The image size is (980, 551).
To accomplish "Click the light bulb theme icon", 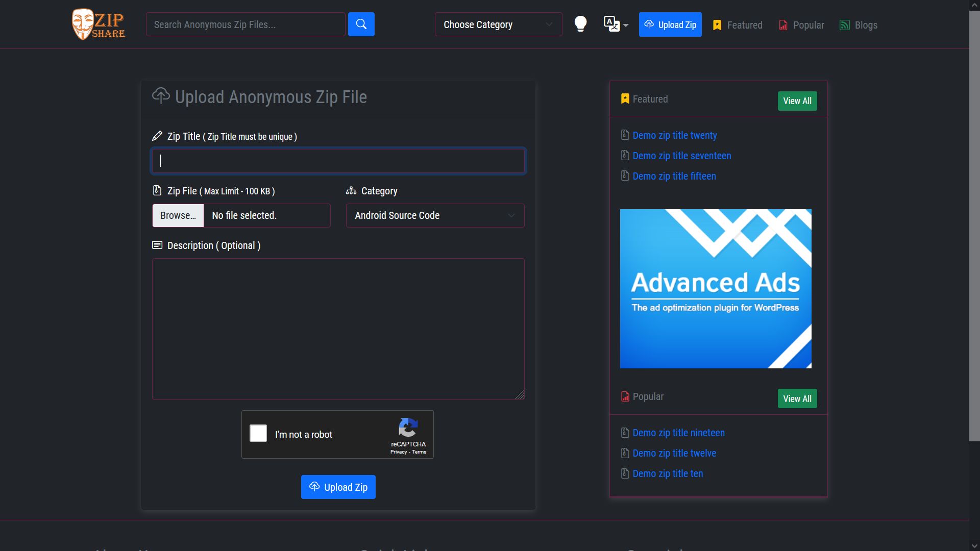I will pos(580,23).
